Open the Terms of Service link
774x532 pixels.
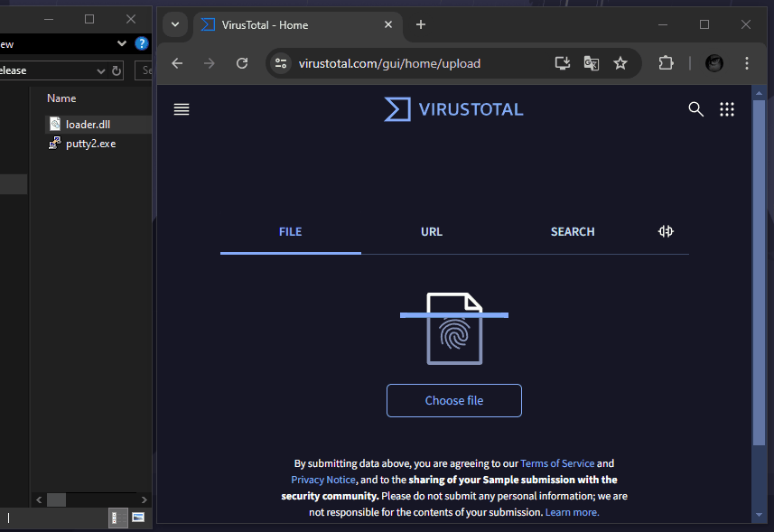click(557, 463)
